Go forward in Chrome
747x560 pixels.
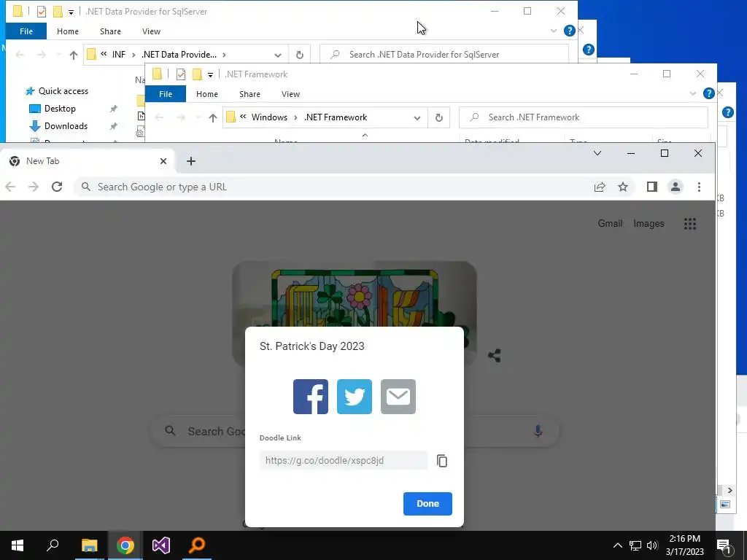pyautogui.click(x=34, y=187)
